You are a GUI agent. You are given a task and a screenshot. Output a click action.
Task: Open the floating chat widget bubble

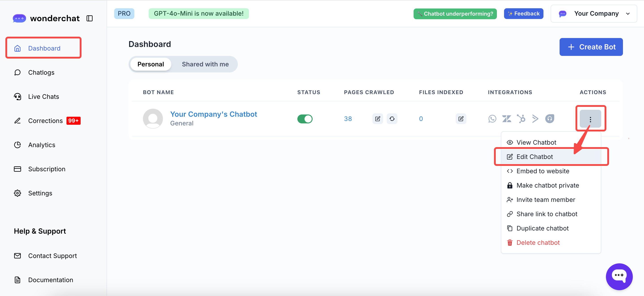click(x=619, y=276)
